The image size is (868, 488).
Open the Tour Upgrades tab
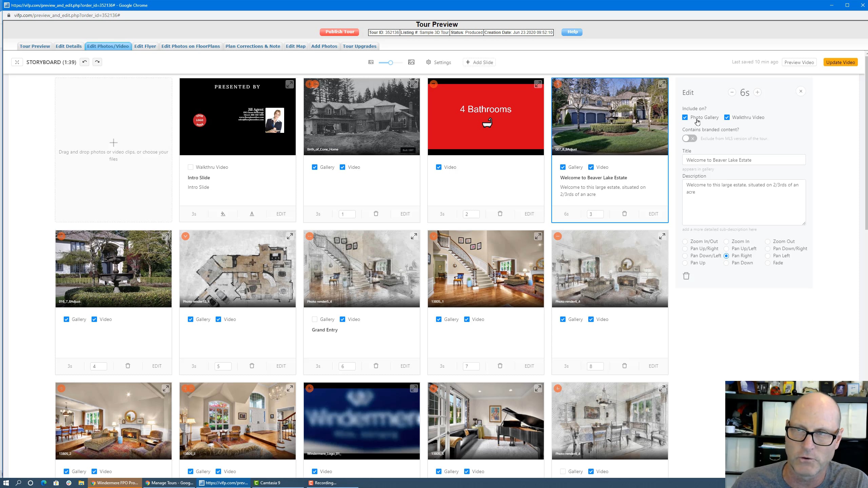pos(359,46)
